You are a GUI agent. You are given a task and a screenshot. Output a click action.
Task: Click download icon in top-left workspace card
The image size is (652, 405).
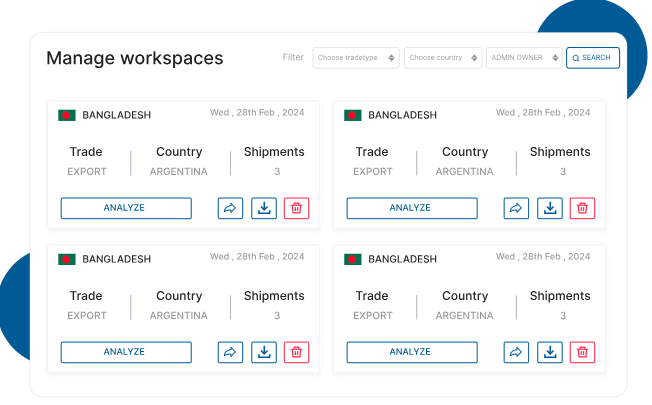[x=263, y=208]
